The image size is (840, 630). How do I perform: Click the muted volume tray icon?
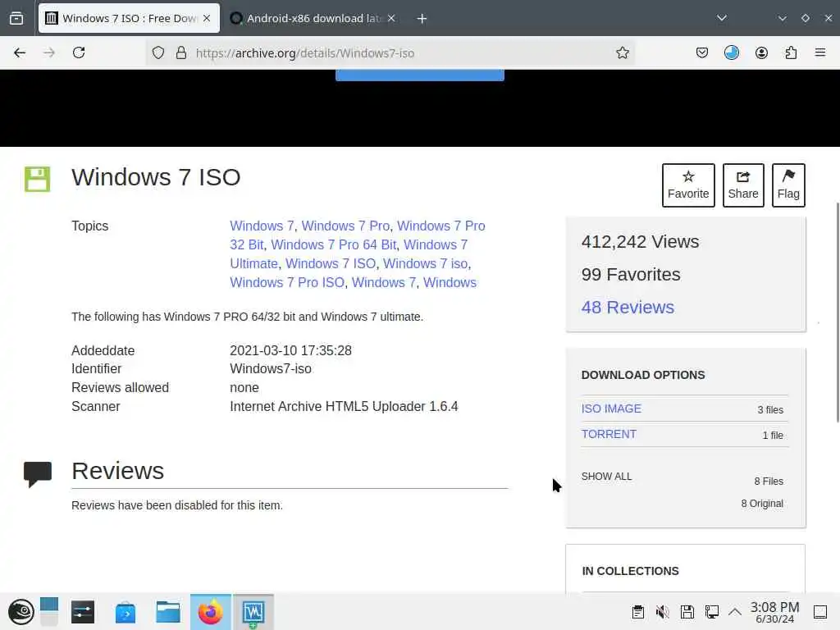pos(663,612)
